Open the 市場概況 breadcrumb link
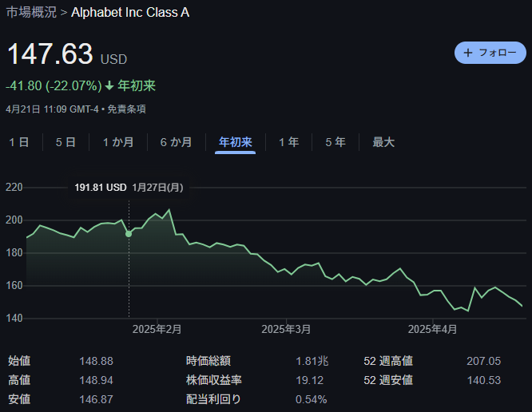The image size is (532, 412). click(31, 13)
